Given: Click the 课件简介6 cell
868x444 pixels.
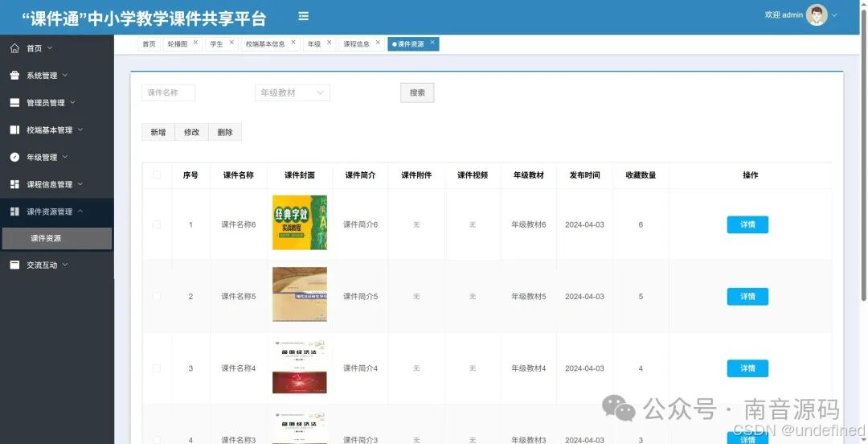Looking at the screenshot, I should [360, 224].
